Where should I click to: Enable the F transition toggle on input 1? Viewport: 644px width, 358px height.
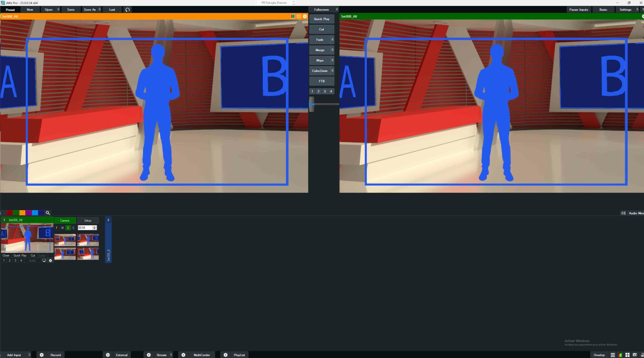[57, 228]
